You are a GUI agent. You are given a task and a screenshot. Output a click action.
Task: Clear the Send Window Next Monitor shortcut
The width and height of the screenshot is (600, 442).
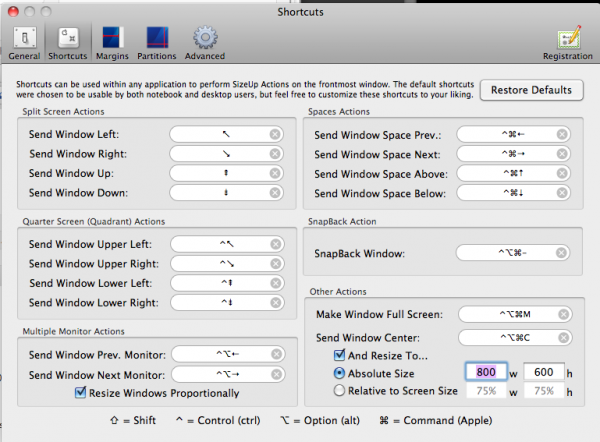(x=276, y=374)
